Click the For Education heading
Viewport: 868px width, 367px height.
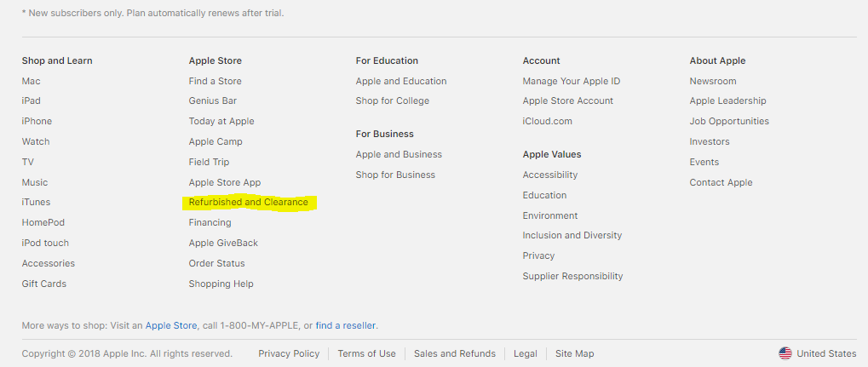387,61
